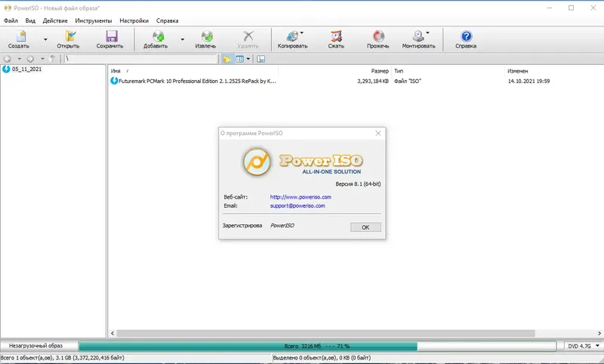Image resolution: width=604 pixels, height=364 pixels.
Task: Maximize the PowerISO window
Action: point(572,8)
